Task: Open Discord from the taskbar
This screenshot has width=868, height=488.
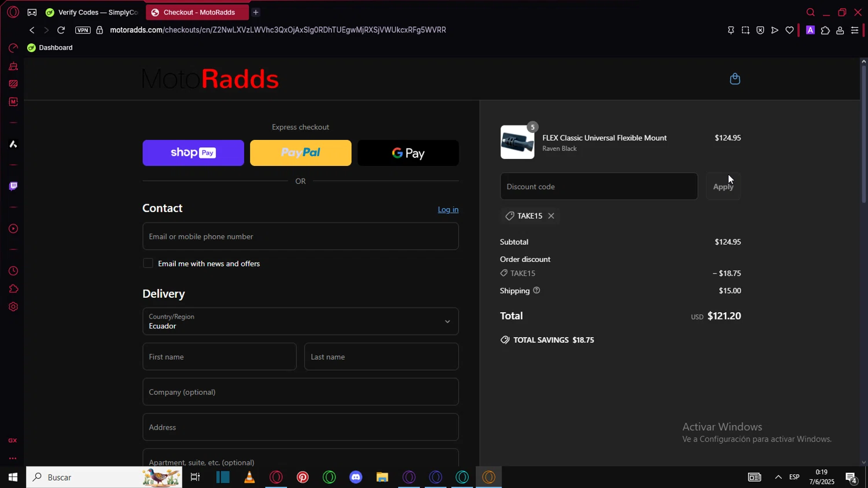Action: (x=356, y=477)
